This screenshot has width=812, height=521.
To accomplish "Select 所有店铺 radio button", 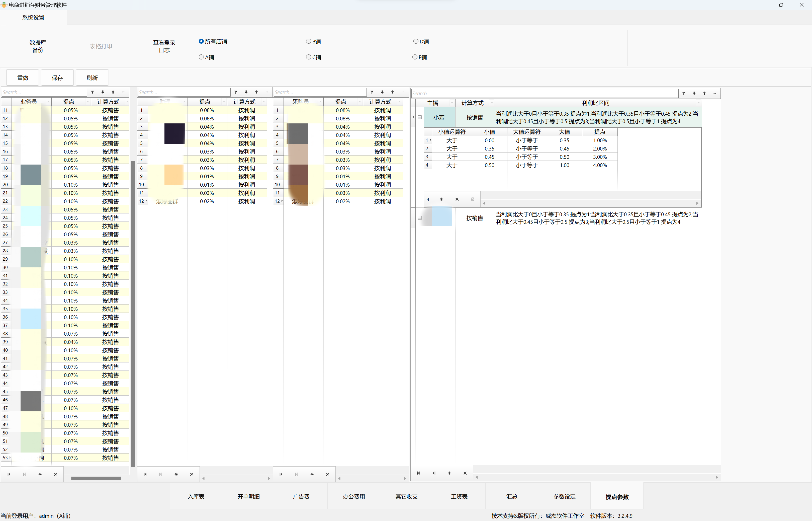I will 213,41.
